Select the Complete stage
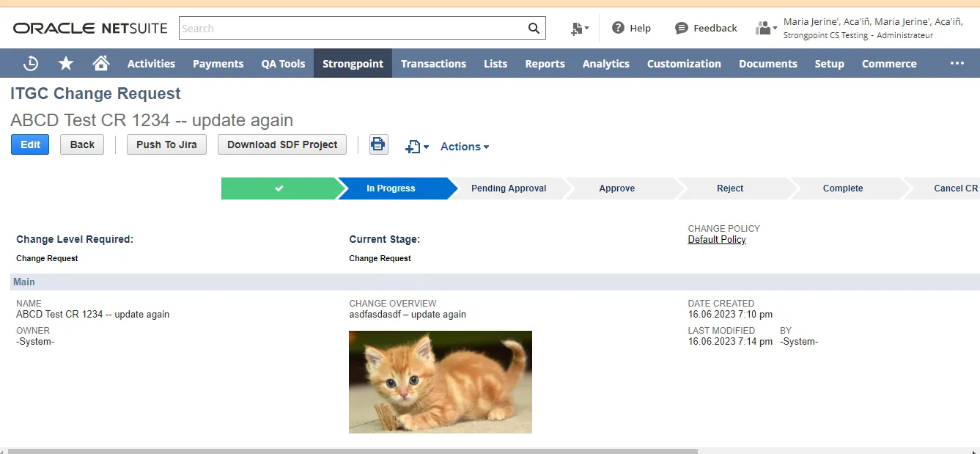 pyautogui.click(x=843, y=188)
